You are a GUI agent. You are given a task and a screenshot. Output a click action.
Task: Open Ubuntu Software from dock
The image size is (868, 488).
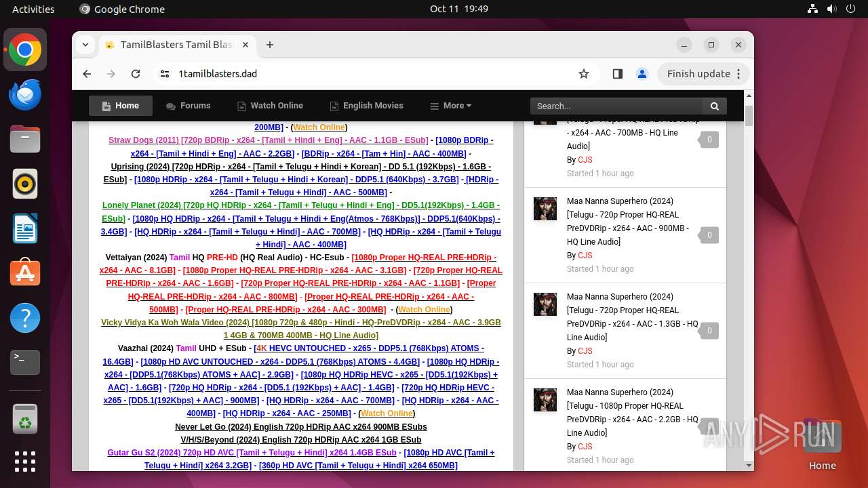[x=25, y=273]
